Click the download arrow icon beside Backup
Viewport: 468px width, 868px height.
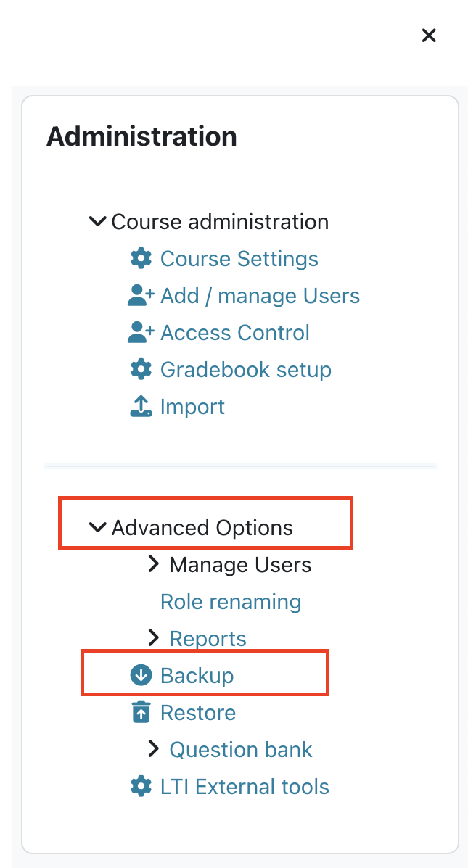tap(141, 676)
